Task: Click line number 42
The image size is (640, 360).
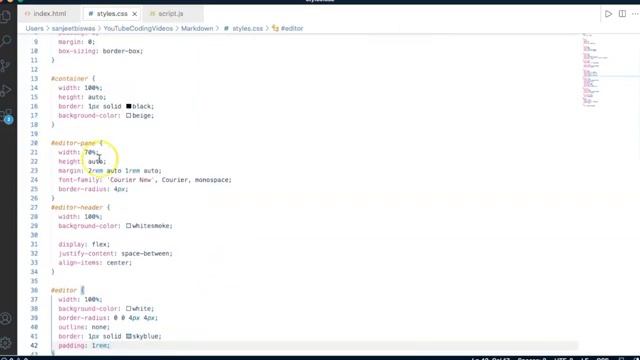Action: pyautogui.click(x=34, y=346)
